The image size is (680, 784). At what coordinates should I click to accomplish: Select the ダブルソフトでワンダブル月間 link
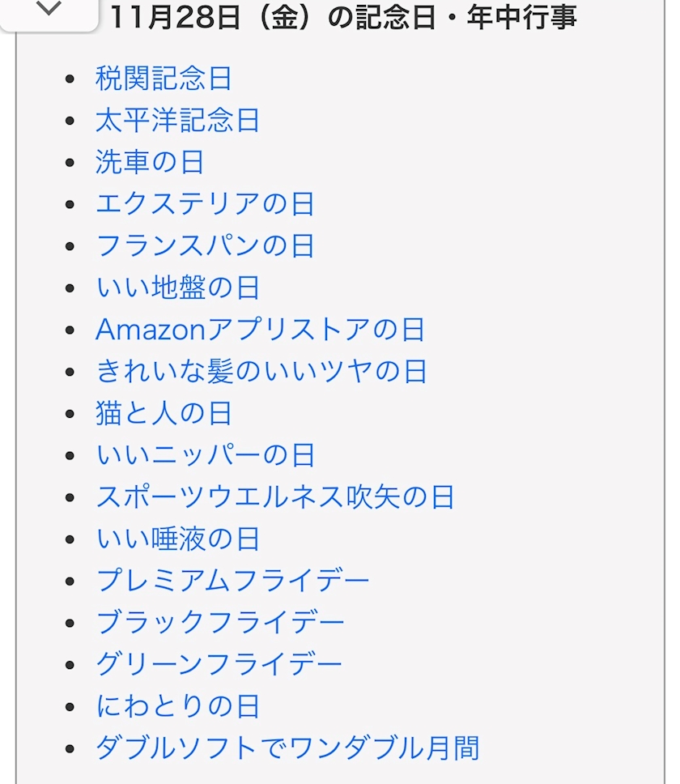point(287,748)
